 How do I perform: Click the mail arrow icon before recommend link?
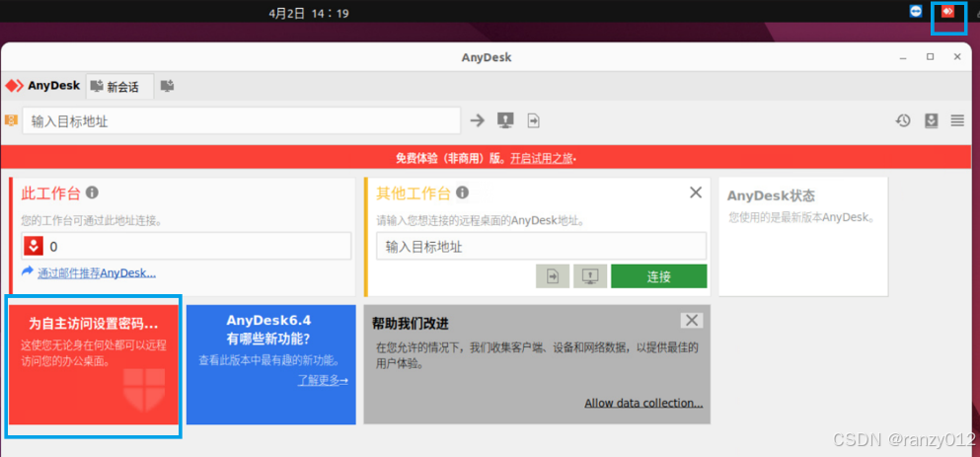tap(28, 271)
